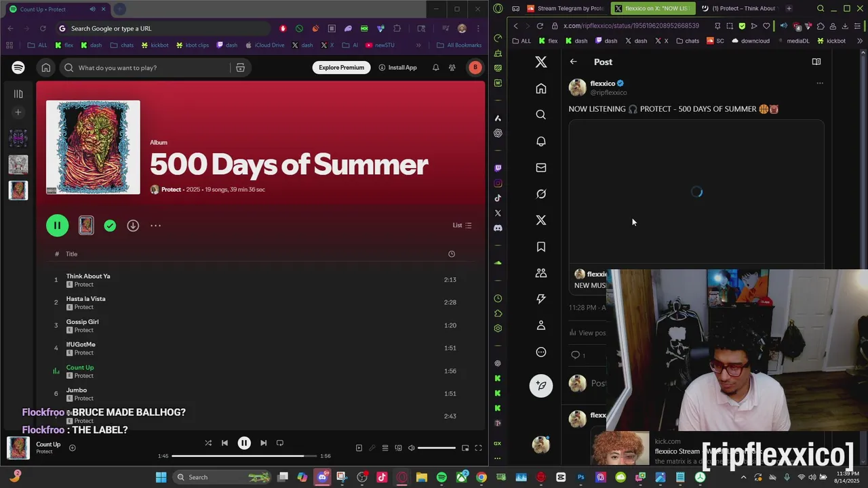
Task: Expand Your Library sidebar icon
Action: 18,94
